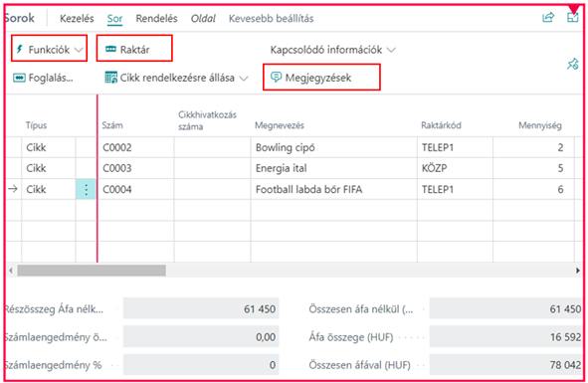Image resolution: width=588 pixels, height=383 pixels.
Task: Click the Bowling cipő description cell
Action: pyautogui.click(x=333, y=147)
